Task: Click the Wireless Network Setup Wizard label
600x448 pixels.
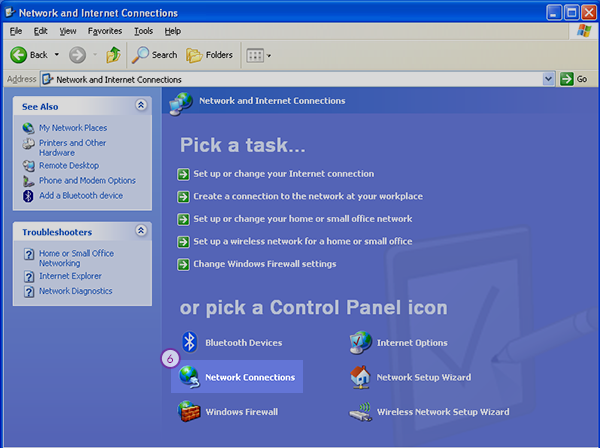Action: click(443, 412)
